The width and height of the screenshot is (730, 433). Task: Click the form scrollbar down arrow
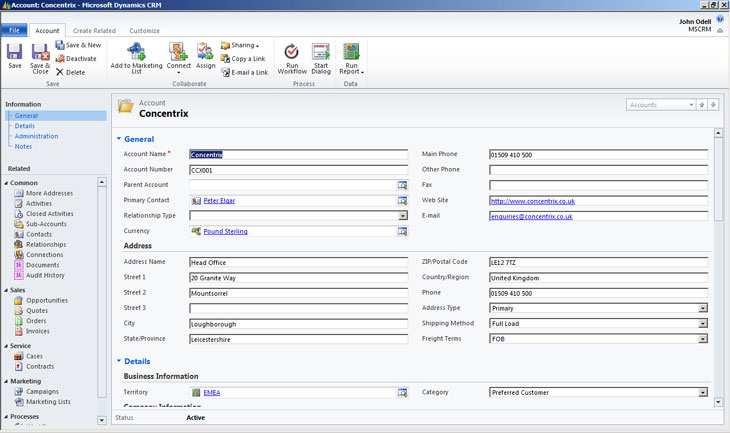(718, 402)
